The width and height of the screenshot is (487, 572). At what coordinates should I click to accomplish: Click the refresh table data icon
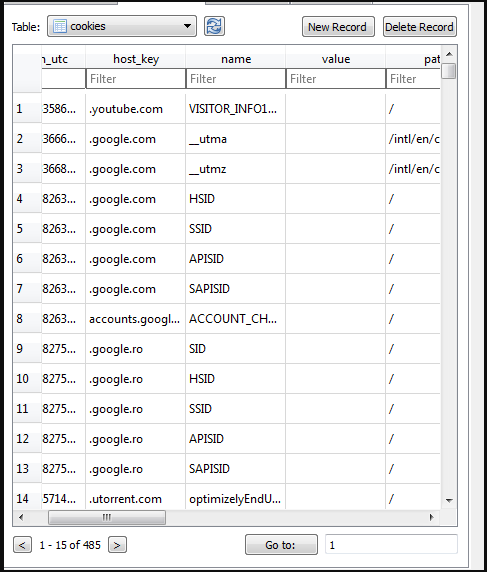pyautogui.click(x=214, y=26)
